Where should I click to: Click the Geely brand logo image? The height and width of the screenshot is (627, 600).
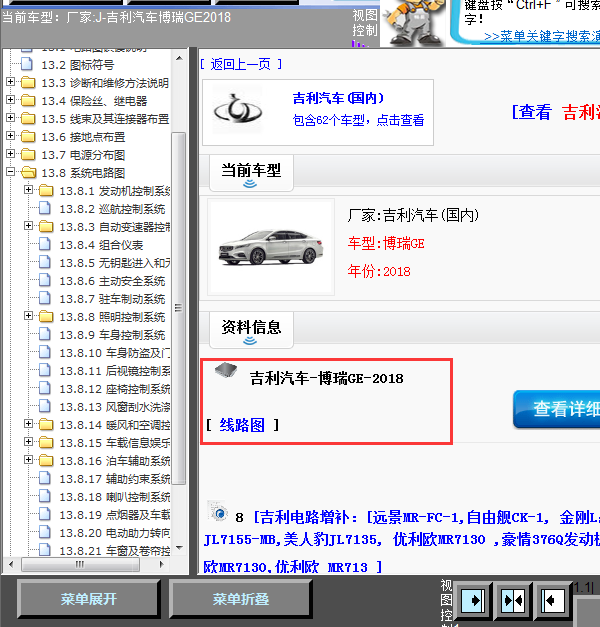pos(238,109)
